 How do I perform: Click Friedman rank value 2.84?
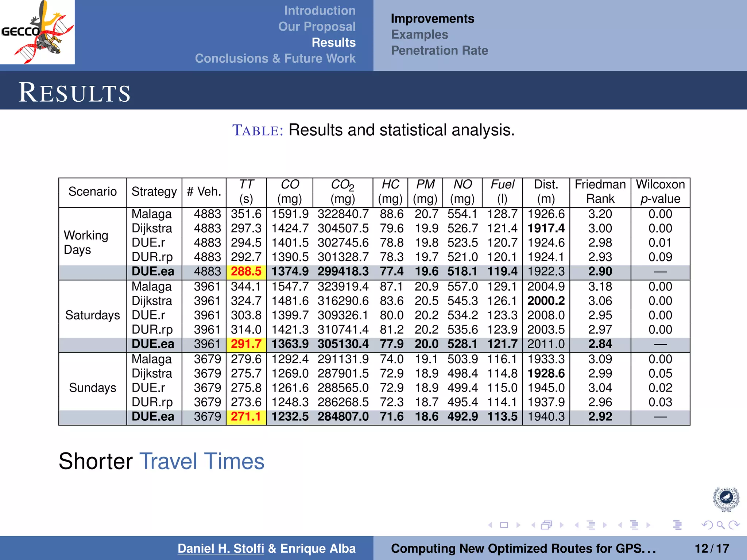(x=600, y=344)
